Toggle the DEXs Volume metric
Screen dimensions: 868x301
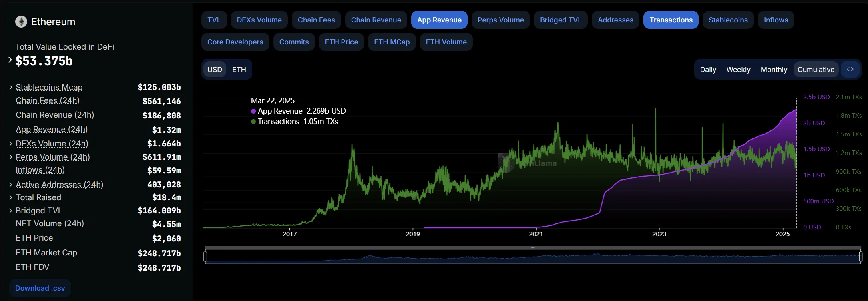click(259, 20)
